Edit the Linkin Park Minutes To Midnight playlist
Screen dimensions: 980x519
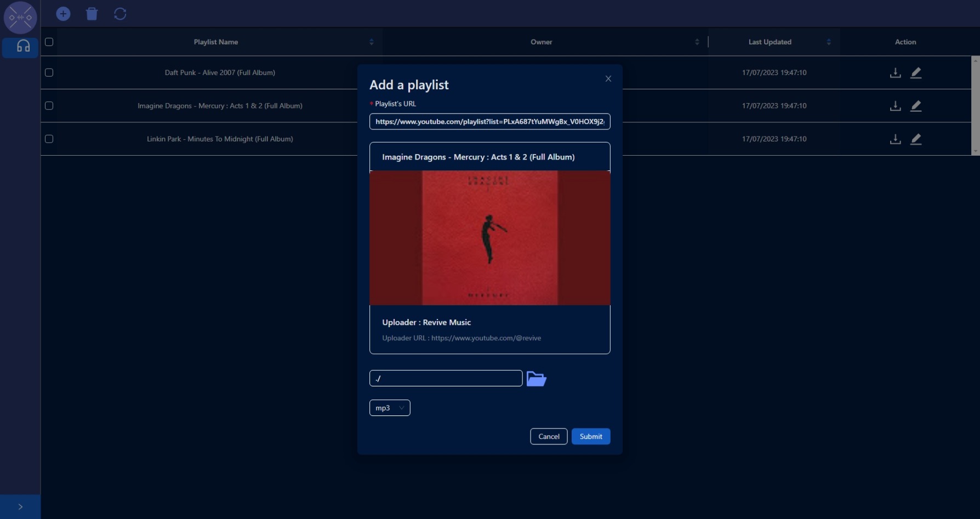[x=916, y=139]
